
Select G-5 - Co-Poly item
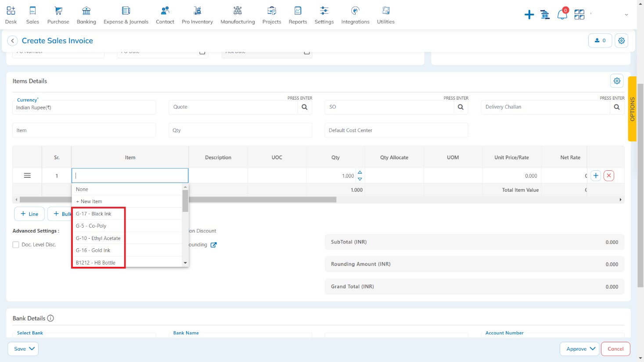[127, 226]
